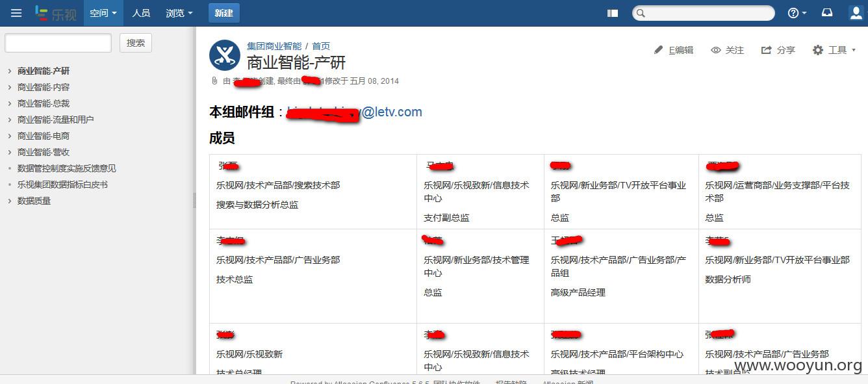Viewport: 868px width, 384px height.
Task: Go to 集团商业智能 breadcrumb link
Action: 274,46
